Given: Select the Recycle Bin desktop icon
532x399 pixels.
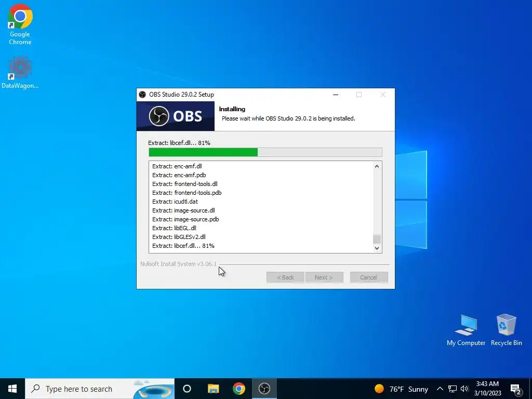Looking at the screenshot, I should pyautogui.click(x=506, y=330).
